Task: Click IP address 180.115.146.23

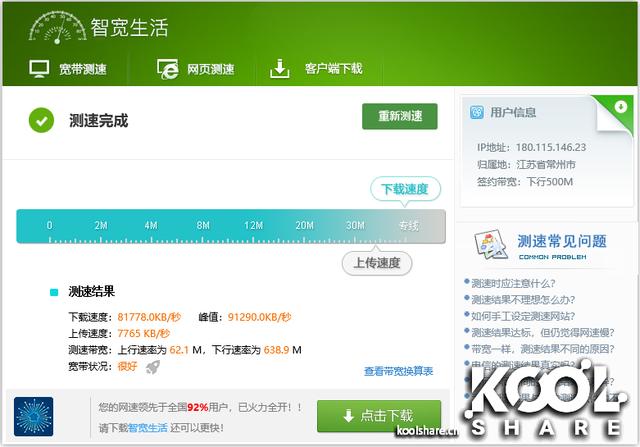Action: 551,147
